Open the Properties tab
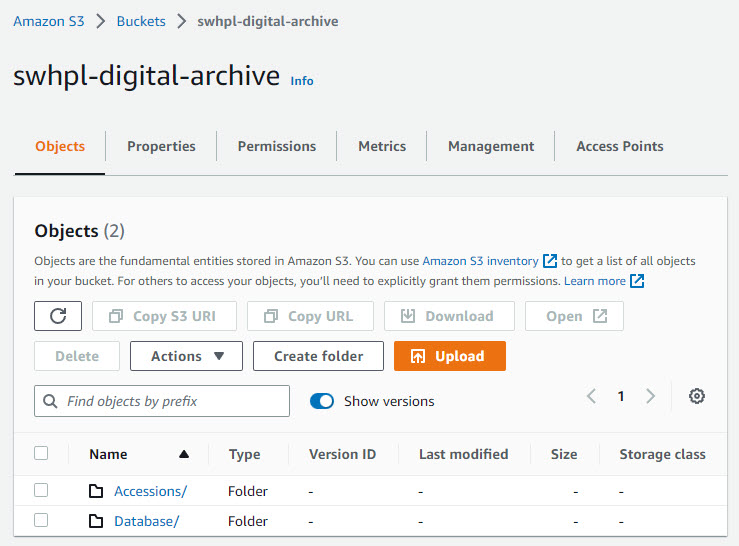The width and height of the screenshot is (739, 546). point(161,146)
